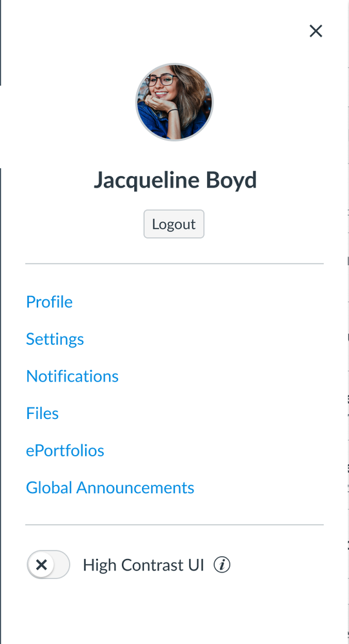The image size is (349, 644).
Task: Open the Profile link
Action: click(x=49, y=302)
